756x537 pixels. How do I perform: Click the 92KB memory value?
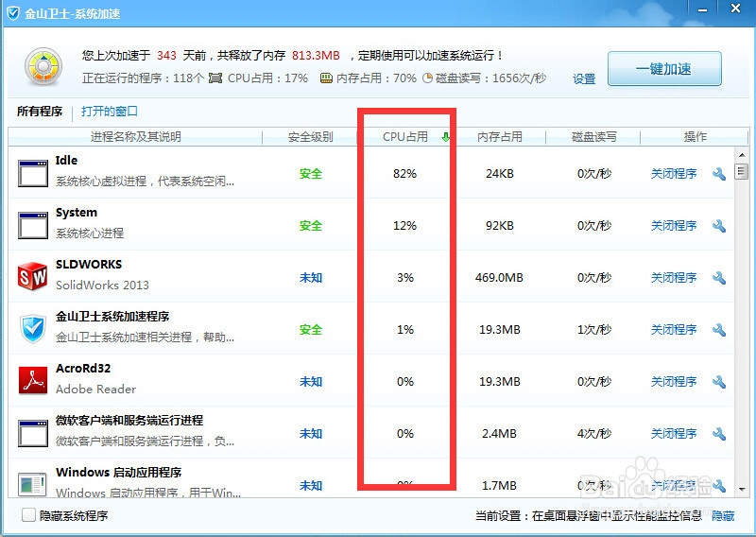click(x=500, y=226)
